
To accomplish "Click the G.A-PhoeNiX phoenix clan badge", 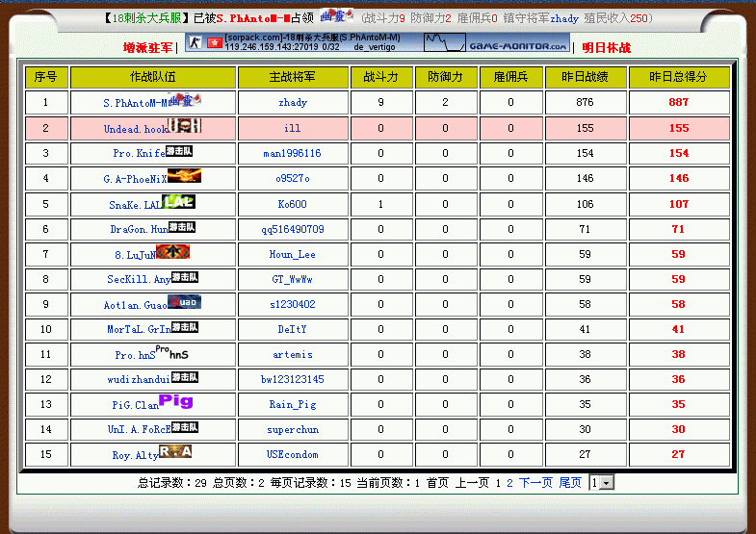I will pyautogui.click(x=184, y=176).
